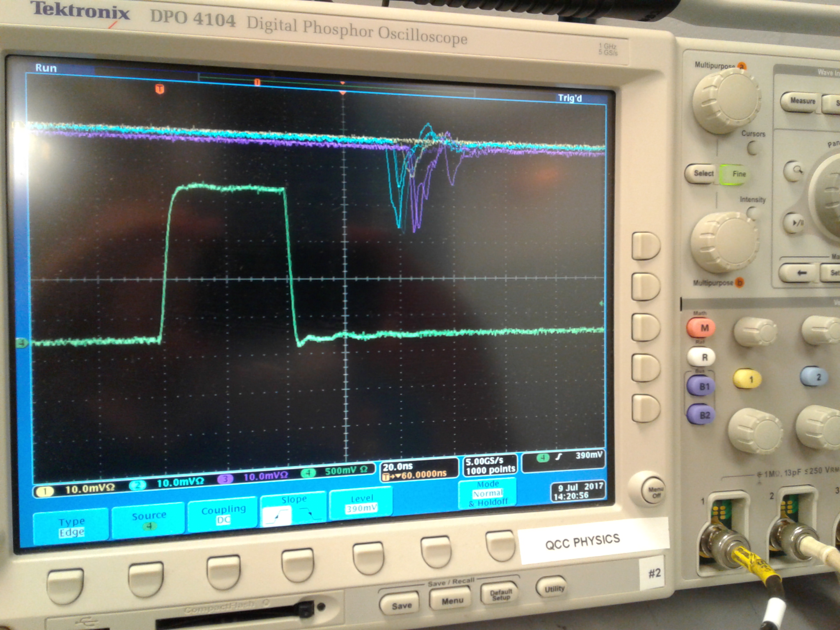This screenshot has height=630, width=840.
Task: Push the bottom side bezel button
Action: tap(646, 408)
